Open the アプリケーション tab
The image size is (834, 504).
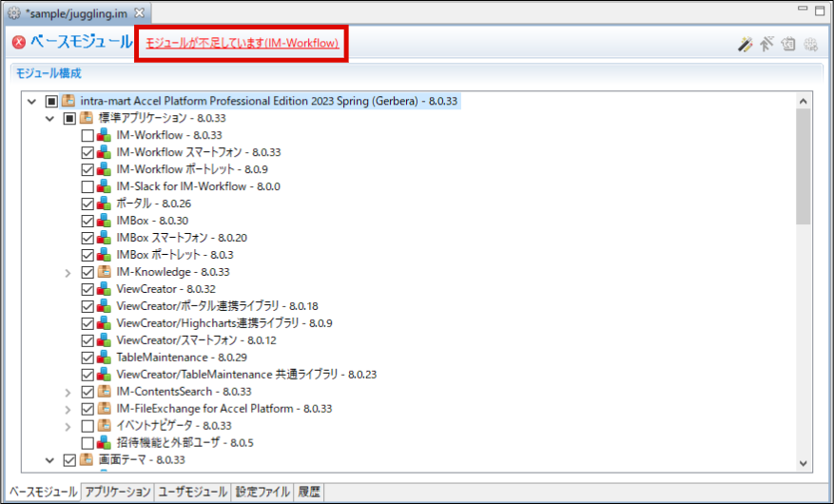pos(118,492)
